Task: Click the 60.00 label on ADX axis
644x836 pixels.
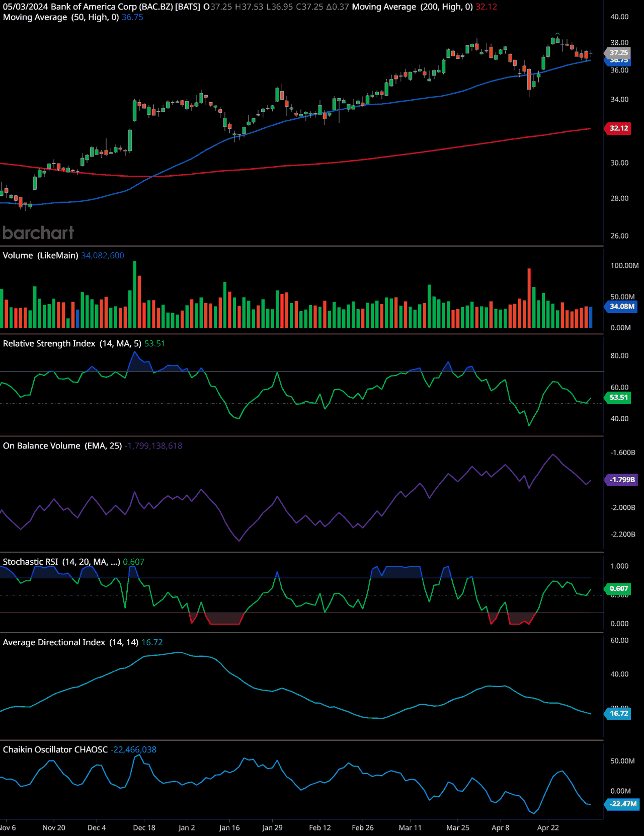Action: coord(619,641)
